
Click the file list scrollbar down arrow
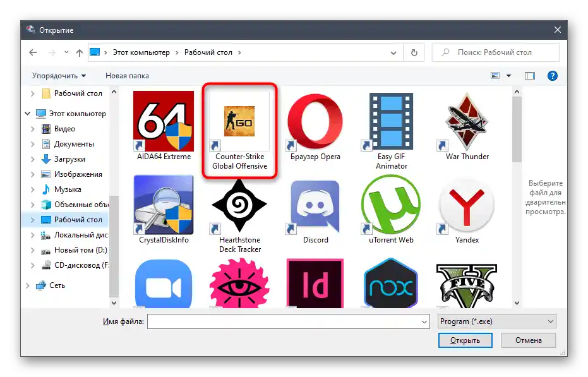click(517, 302)
